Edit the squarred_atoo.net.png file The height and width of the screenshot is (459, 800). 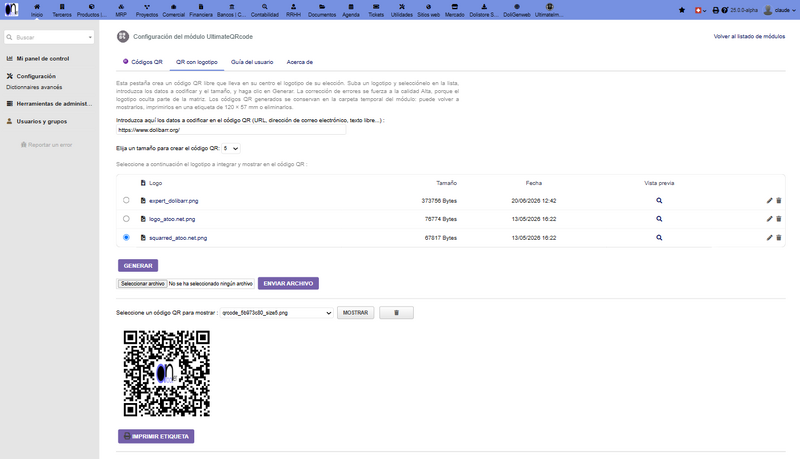point(769,238)
